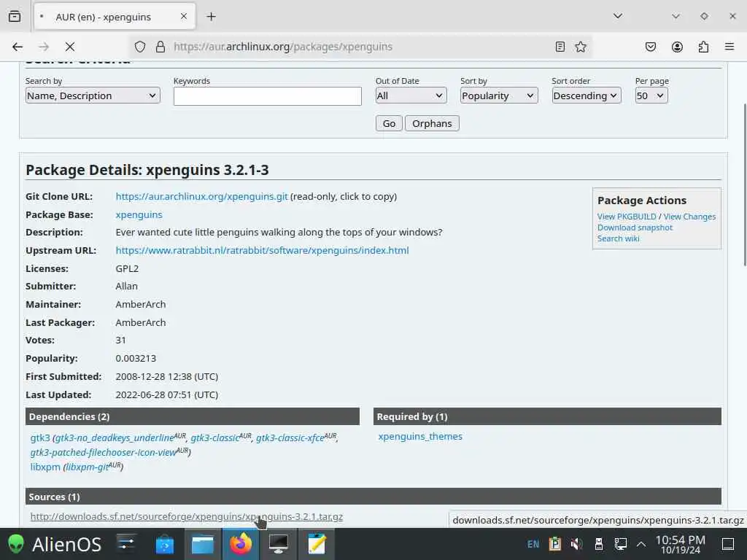Click the address bar URL
This screenshot has height=560, width=747.
[283, 47]
